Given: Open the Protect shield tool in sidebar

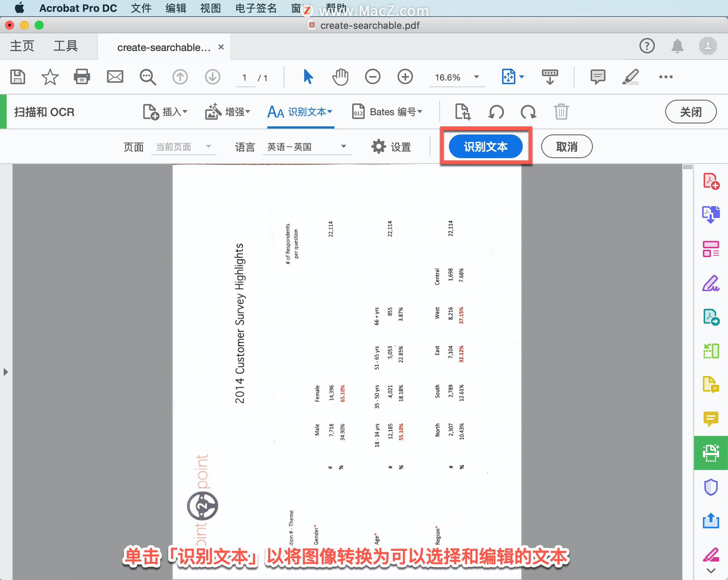Looking at the screenshot, I should click(711, 487).
